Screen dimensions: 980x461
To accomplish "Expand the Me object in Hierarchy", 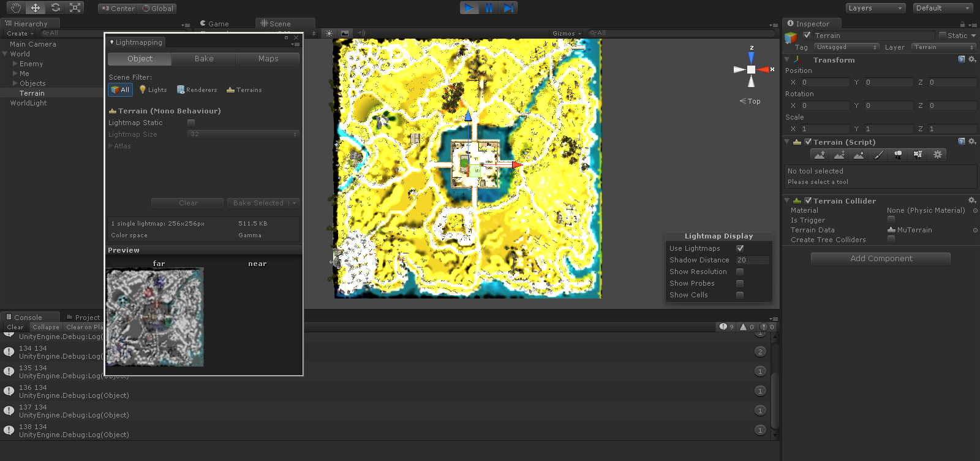I will [x=15, y=74].
